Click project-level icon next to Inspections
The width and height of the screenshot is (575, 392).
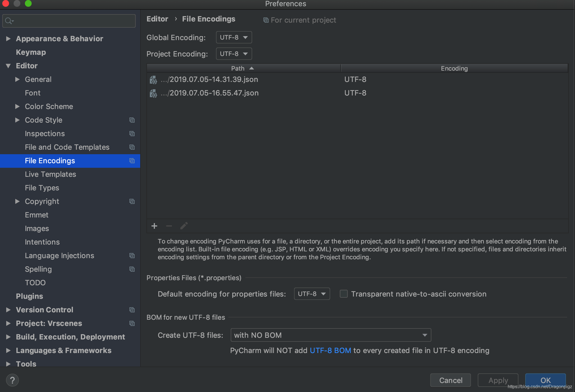(132, 134)
